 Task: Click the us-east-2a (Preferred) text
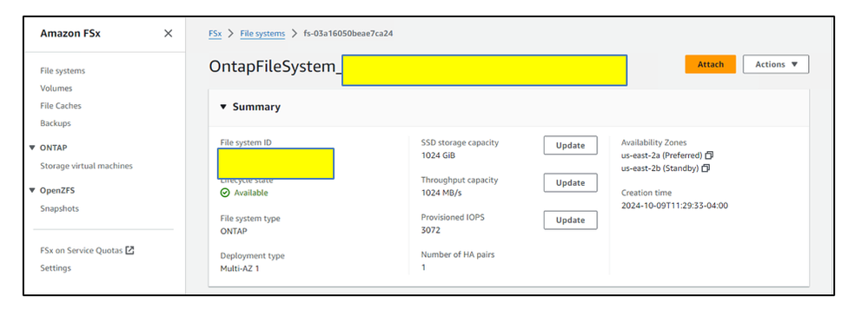point(661,155)
